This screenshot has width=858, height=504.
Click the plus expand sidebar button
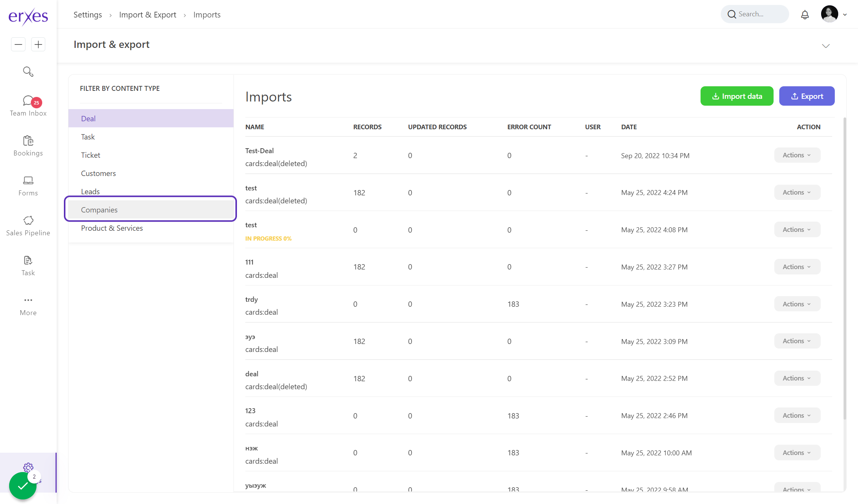38,44
